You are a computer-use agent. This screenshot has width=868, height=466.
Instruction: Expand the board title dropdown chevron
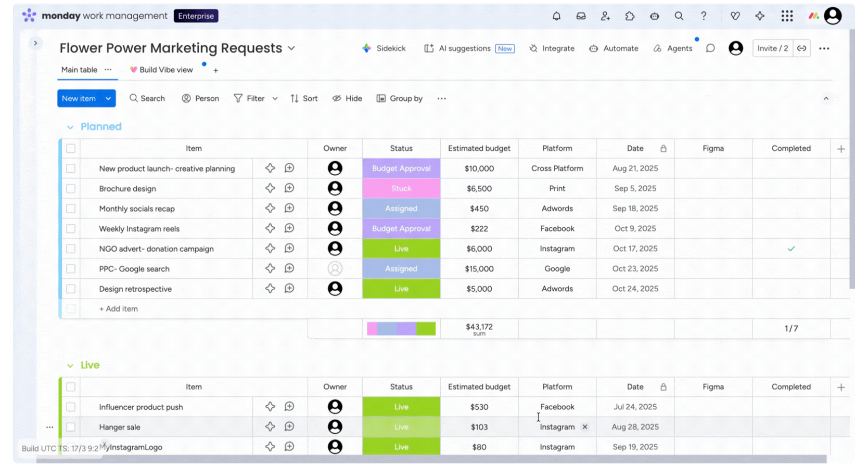point(291,48)
